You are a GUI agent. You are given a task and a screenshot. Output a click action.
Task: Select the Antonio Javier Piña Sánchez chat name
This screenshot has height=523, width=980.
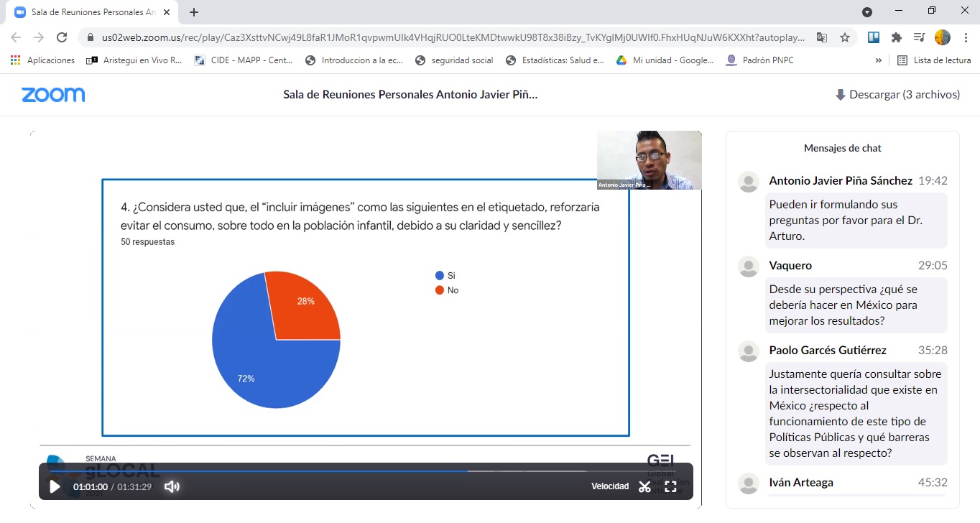[841, 181]
